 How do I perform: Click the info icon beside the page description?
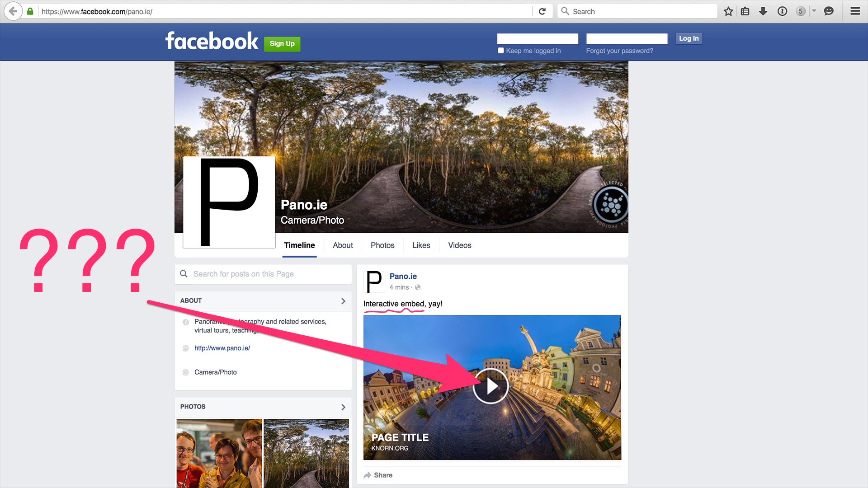click(185, 322)
